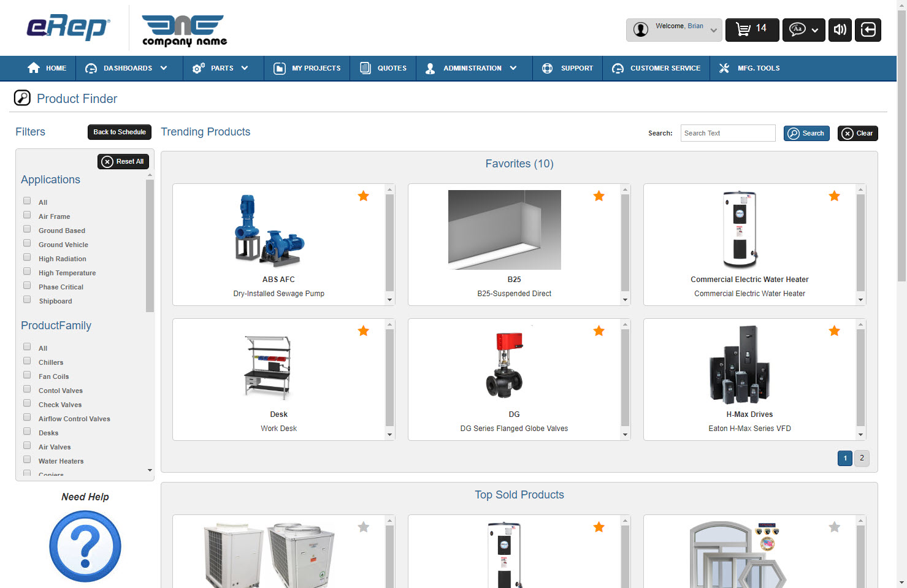Check the Check Valves product family filter
Image resolution: width=907 pixels, height=588 pixels.
(x=27, y=403)
